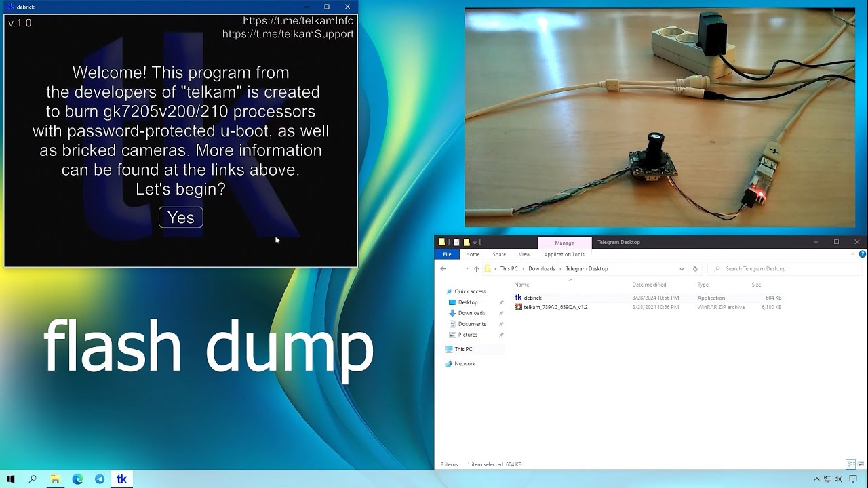Viewport: 868px width, 488px height.
Task: Open taskbar Search
Action: (33, 479)
